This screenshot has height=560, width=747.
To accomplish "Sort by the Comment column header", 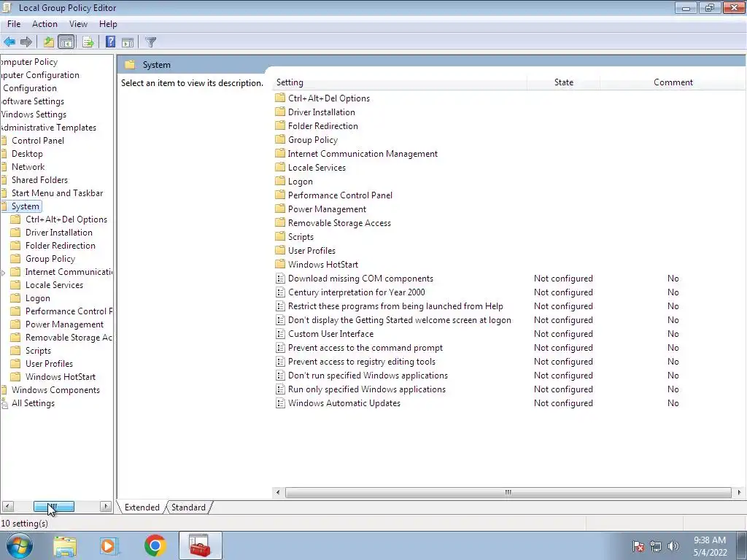I will click(x=673, y=82).
